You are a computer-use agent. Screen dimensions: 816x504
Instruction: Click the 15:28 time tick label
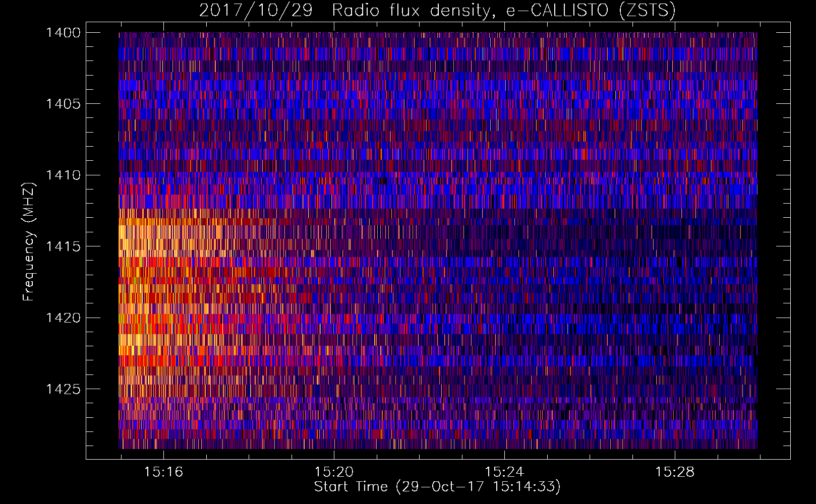pos(675,472)
